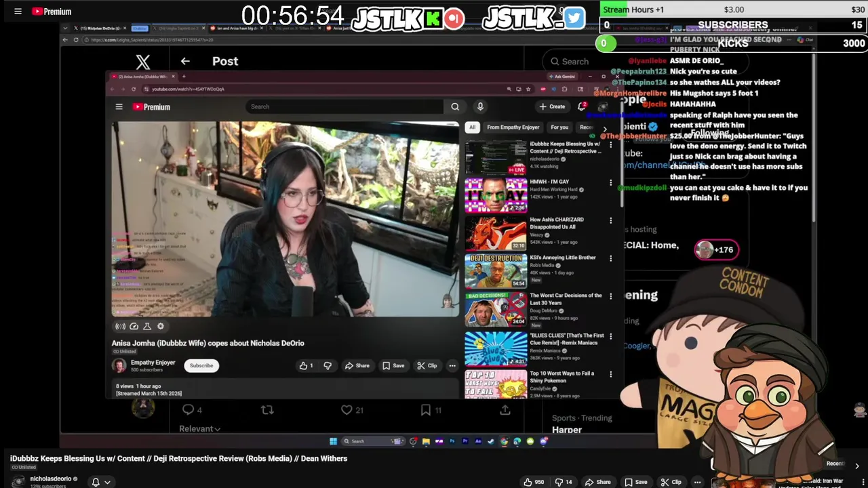The image size is (868, 488).
Task: Switch to the Anisa Jomha browser tab
Action: (x=142, y=77)
